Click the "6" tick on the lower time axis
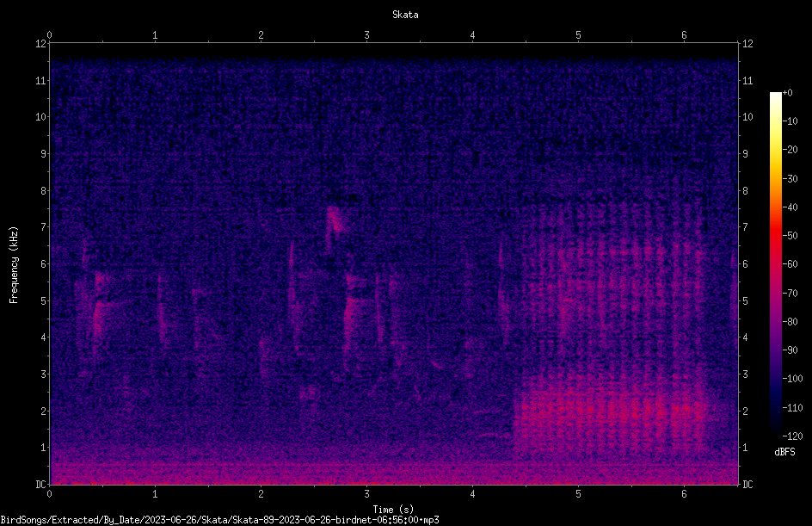This screenshot has width=812, height=526. (684, 494)
